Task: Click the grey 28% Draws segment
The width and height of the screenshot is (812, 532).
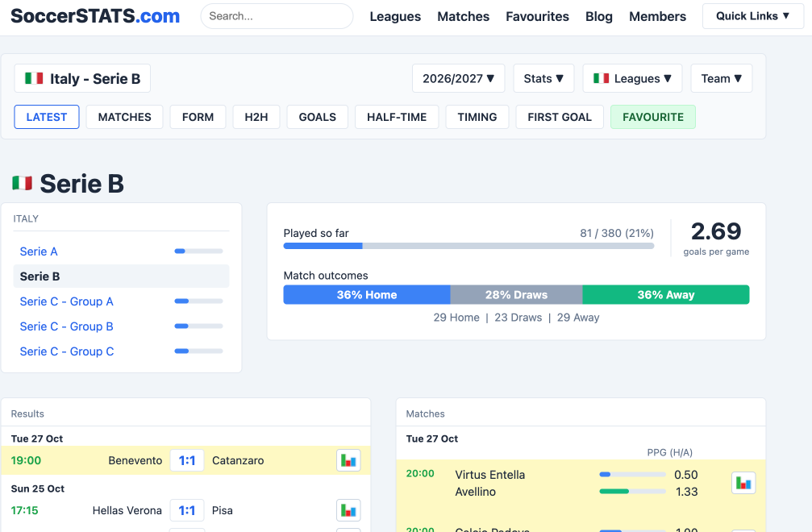Action: click(x=516, y=294)
